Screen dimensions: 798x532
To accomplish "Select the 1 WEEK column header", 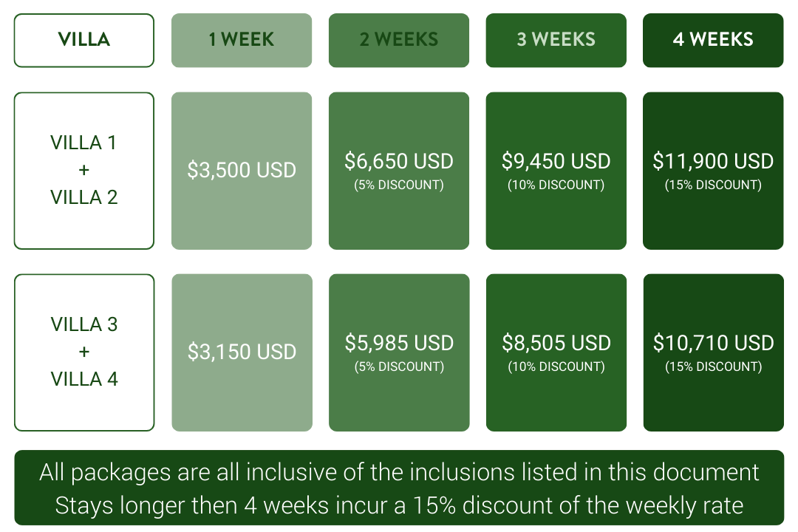I will (241, 40).
